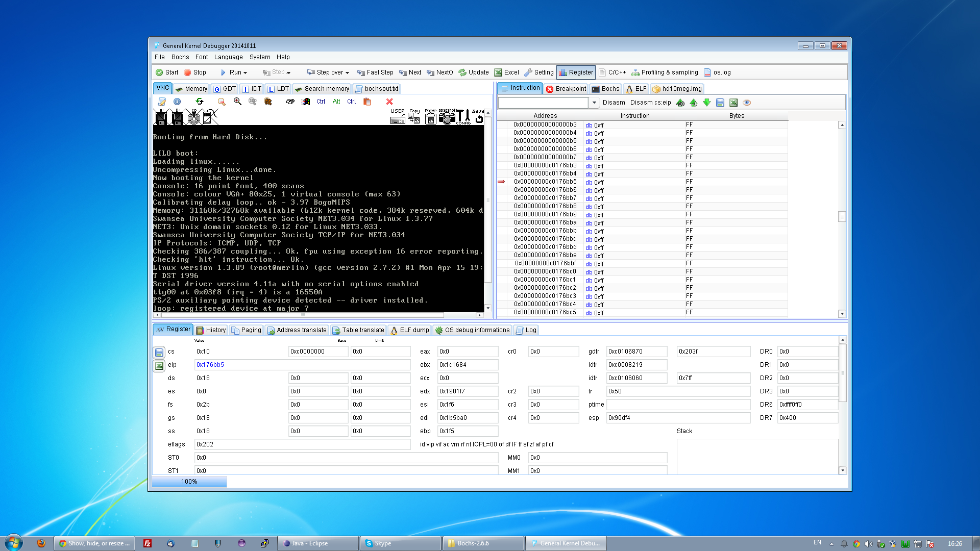980x551 pixels.
Task: Open the Setting tool
Action: pyautogui.click(x=539, y=72)
